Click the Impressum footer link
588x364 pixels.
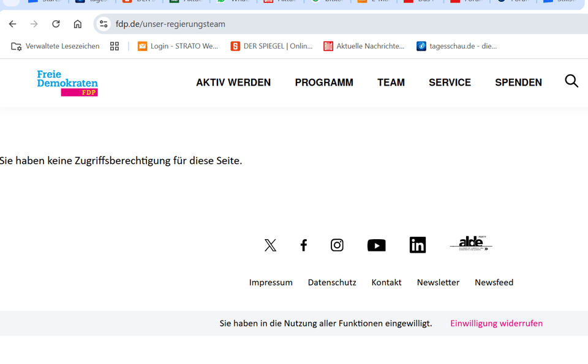pos(271,282)
